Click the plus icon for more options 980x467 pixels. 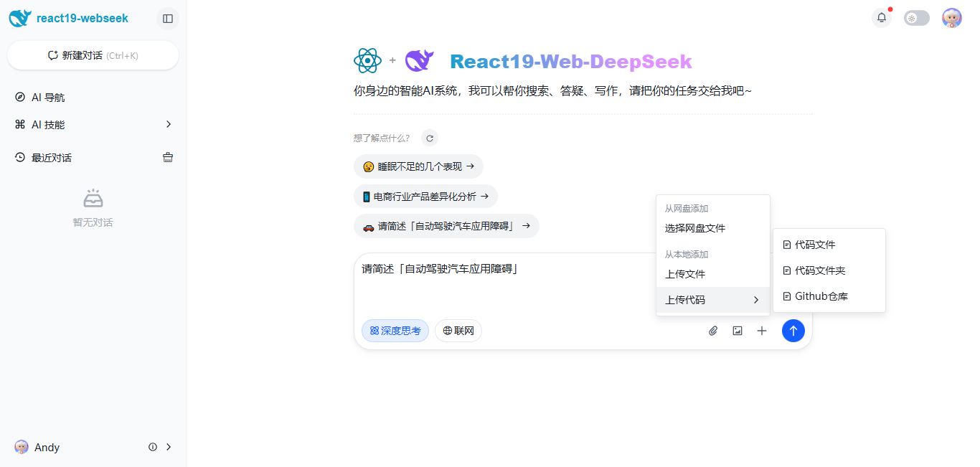pos(762,331)
